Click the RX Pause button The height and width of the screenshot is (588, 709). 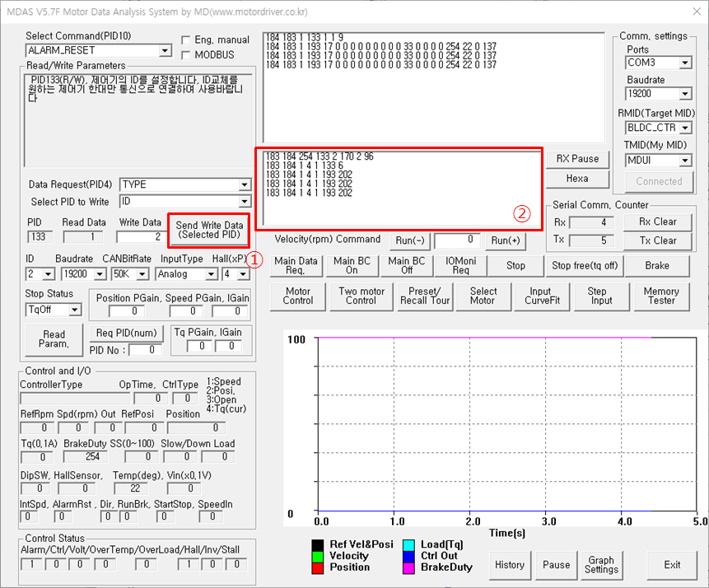click(x=577, y=158)
